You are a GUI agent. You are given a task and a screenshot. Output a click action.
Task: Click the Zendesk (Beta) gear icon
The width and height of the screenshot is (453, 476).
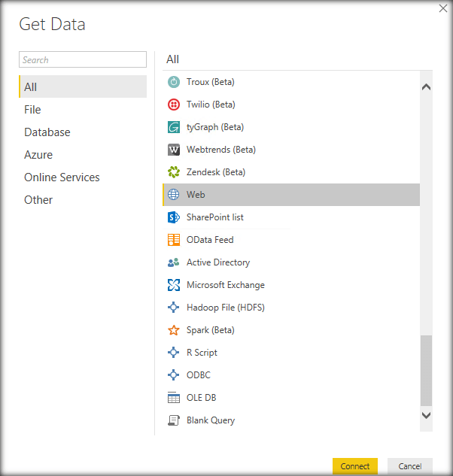click(174, 172)
